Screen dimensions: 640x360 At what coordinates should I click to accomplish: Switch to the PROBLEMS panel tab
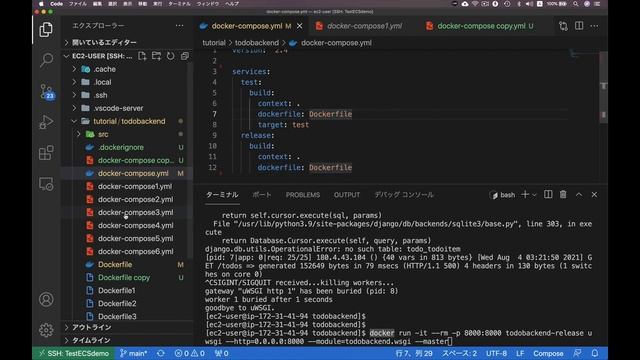[303, 195]
